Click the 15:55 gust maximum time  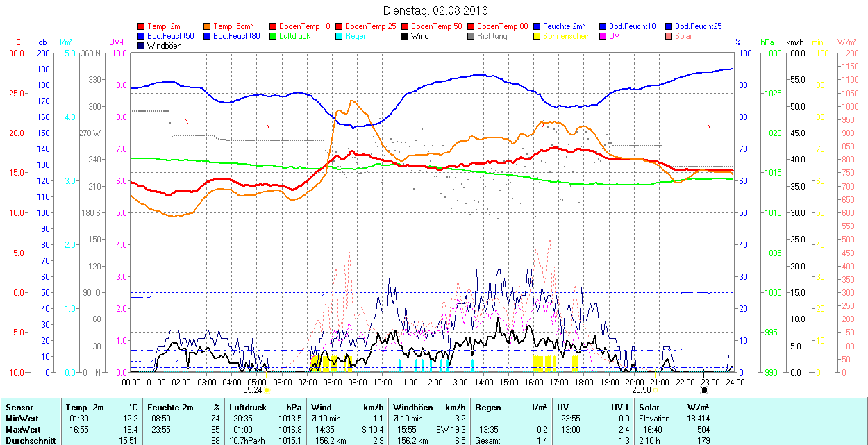[407, 429]
